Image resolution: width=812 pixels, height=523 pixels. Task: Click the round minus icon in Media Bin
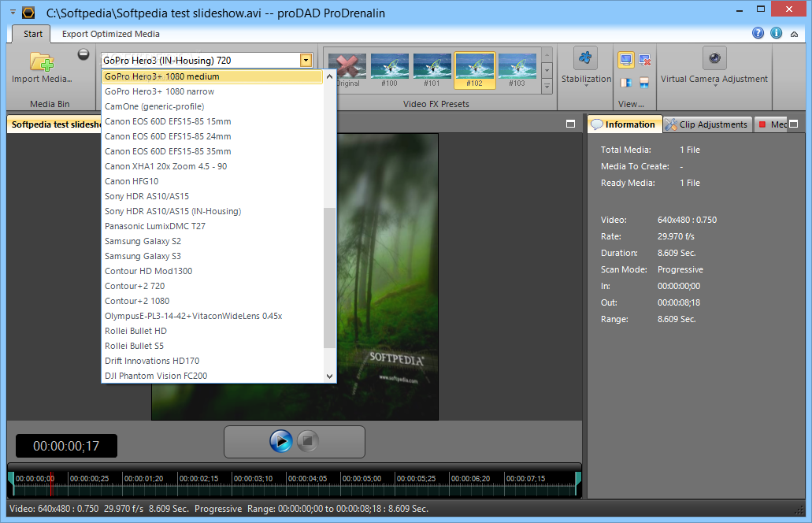[83, 54]
